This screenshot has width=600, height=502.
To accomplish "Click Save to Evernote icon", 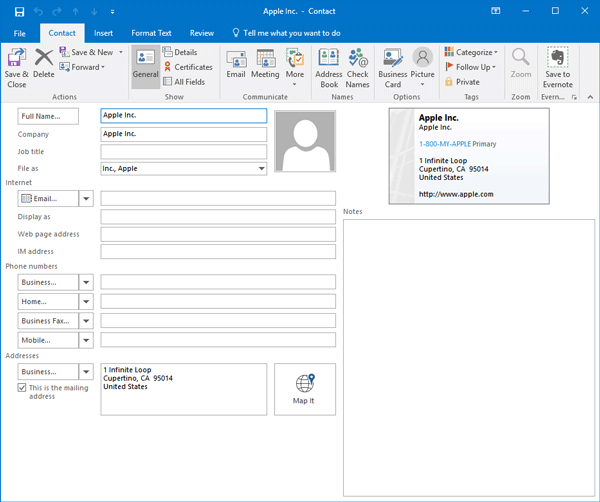I will pyautogui.click(x=558, y=68).
